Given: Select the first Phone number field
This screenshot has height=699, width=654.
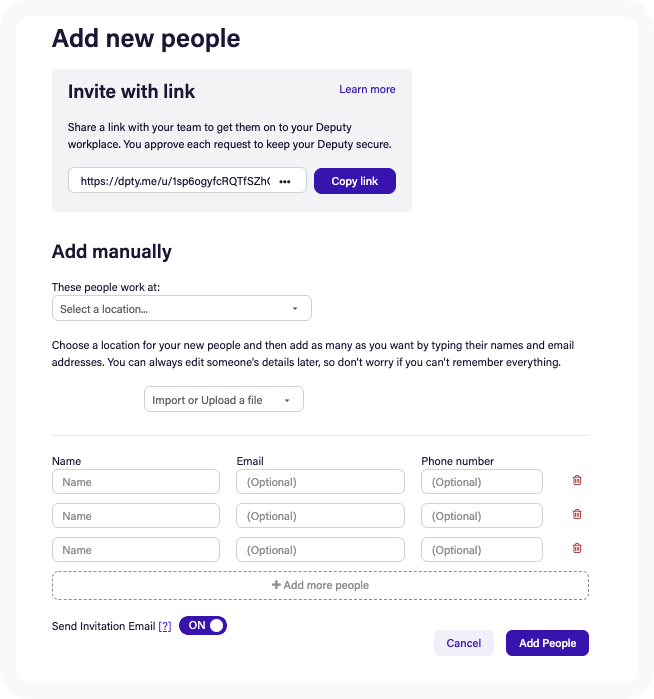Looking at the screenshot, I should point(482,482).
